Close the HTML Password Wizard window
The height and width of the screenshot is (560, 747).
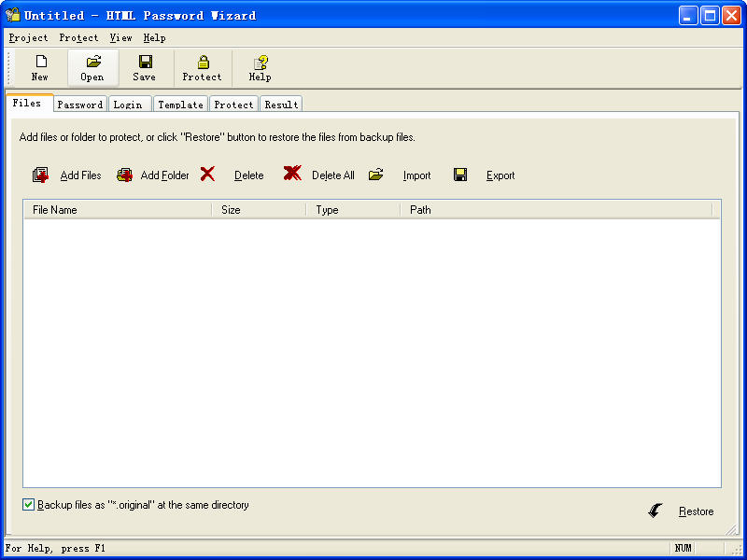[x=731, y=16]
